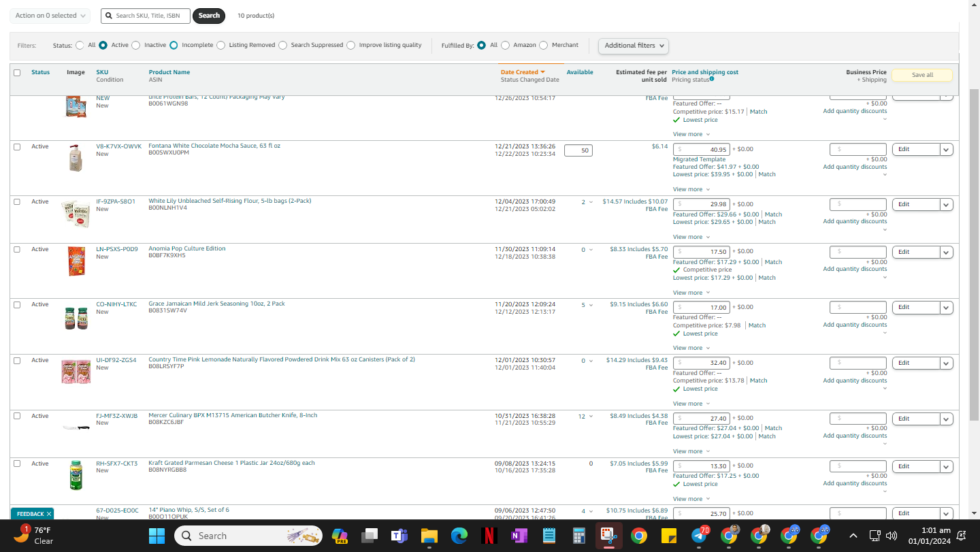Click Edit for Country Time Pink Lemonade

coord(916,363)
